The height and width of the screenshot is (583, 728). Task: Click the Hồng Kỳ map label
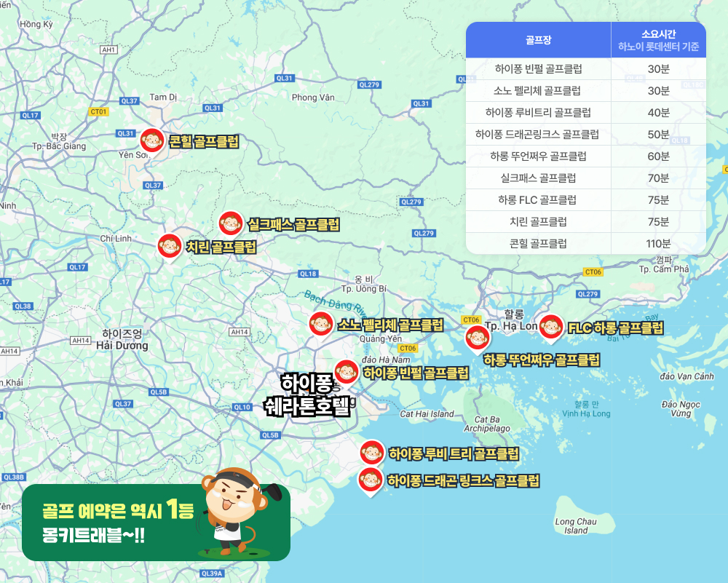click(36, 24)
